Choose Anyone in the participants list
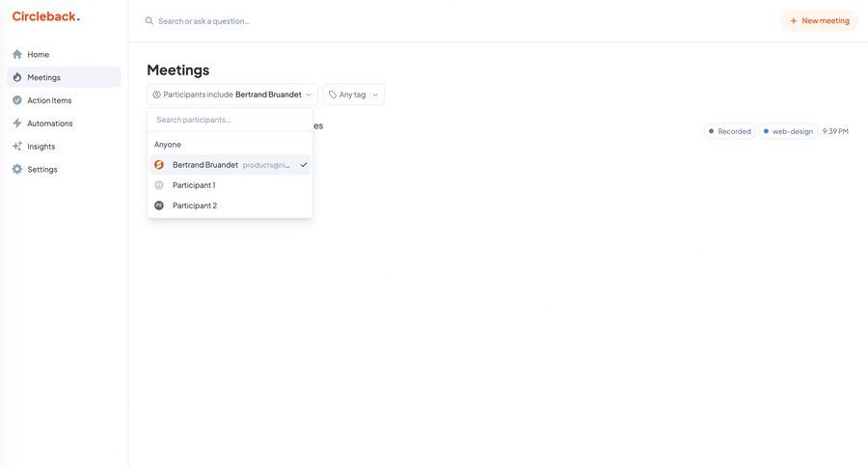The height and width of the screenshot is (467, 868). tap(168, 145)
